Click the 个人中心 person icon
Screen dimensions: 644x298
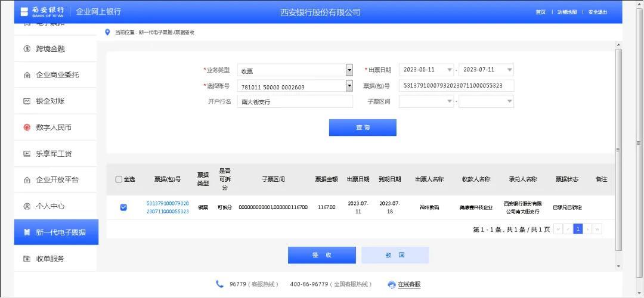tap(27, 206)
